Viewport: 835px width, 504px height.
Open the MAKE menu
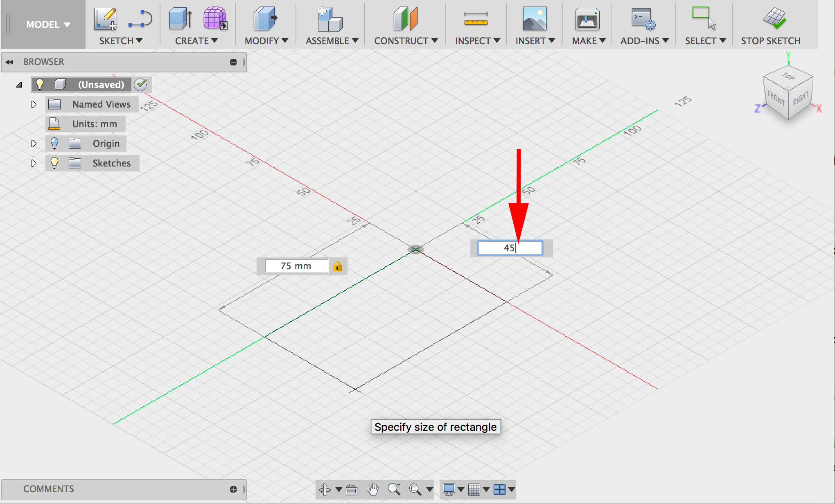pyautogui.click(x=589, y=41)
